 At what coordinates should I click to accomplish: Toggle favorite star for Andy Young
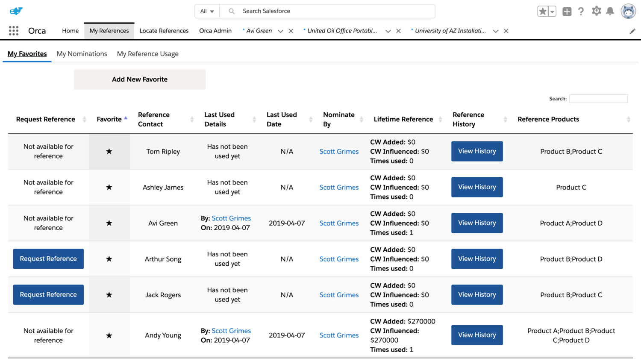click(109, 335)
